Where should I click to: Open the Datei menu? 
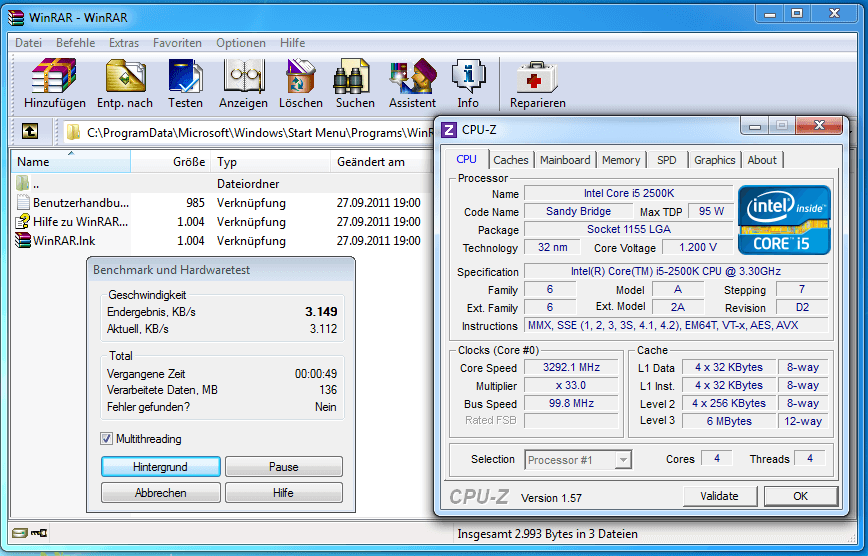pyautogui.click(x=28, y=43)
